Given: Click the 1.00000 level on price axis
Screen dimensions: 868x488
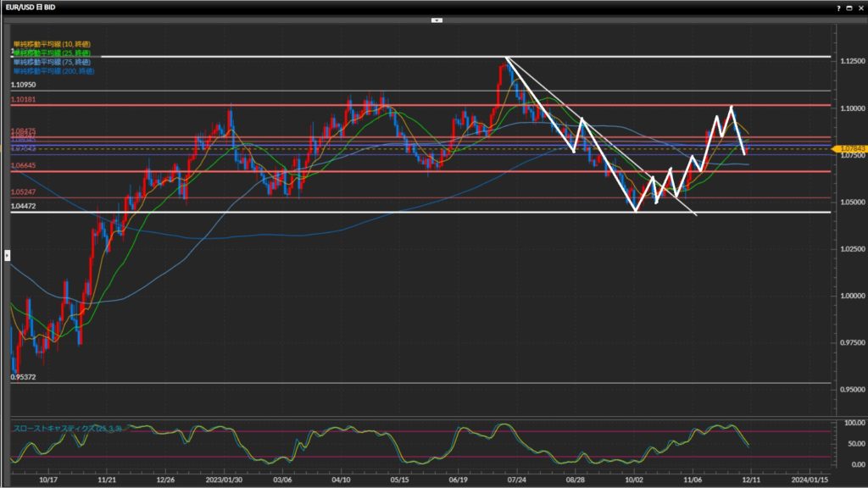Looking at the screenshot, I should pos(850,296).
